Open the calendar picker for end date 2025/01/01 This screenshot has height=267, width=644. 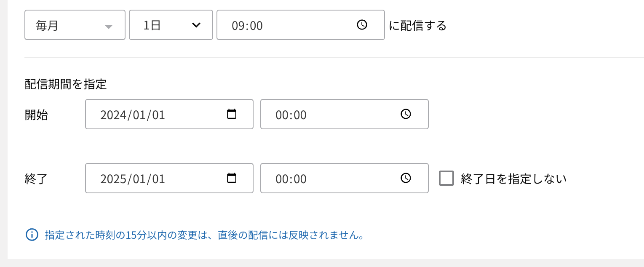click(232, 178)
